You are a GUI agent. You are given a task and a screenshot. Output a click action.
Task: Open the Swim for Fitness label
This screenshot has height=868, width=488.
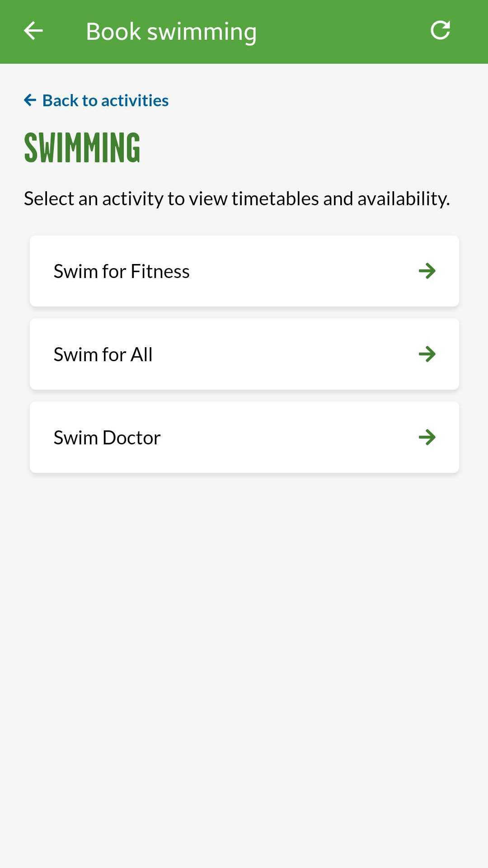point(122,271)
